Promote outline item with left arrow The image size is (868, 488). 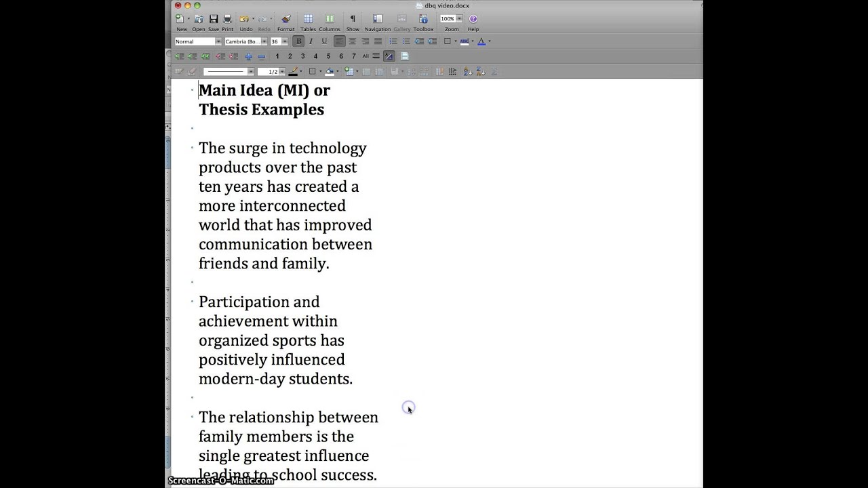[x=180, y=56]
